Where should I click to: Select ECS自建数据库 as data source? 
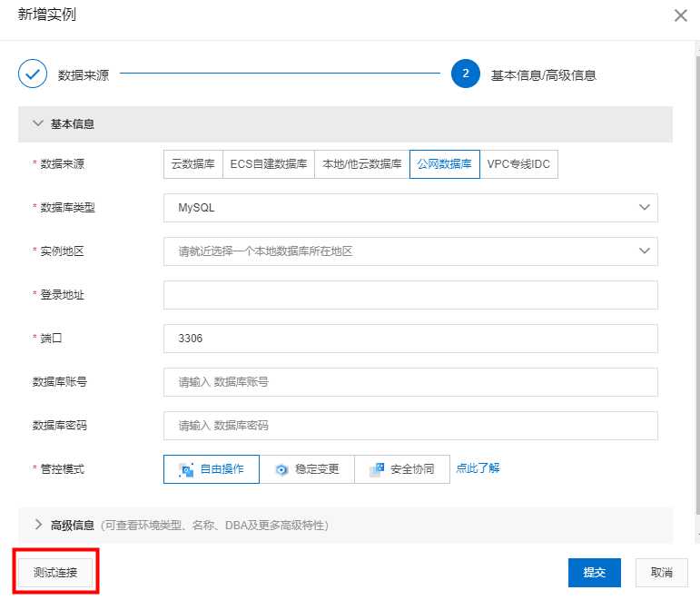[x=268, y=164]
